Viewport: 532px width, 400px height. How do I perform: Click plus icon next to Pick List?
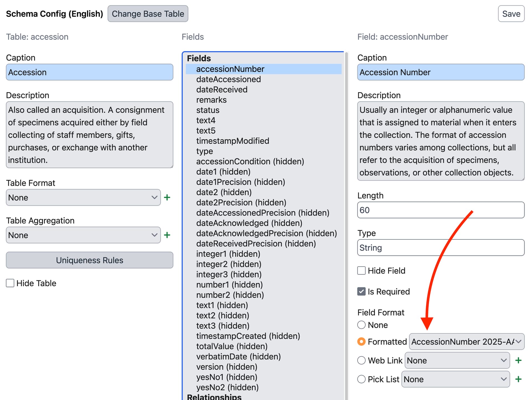pyautogui.click(x=518, y=379)
